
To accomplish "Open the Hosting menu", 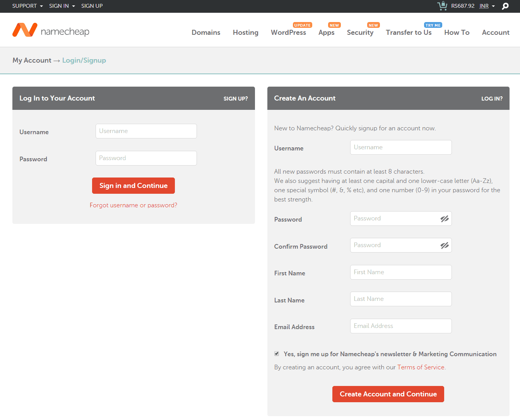I will [246, 32].
